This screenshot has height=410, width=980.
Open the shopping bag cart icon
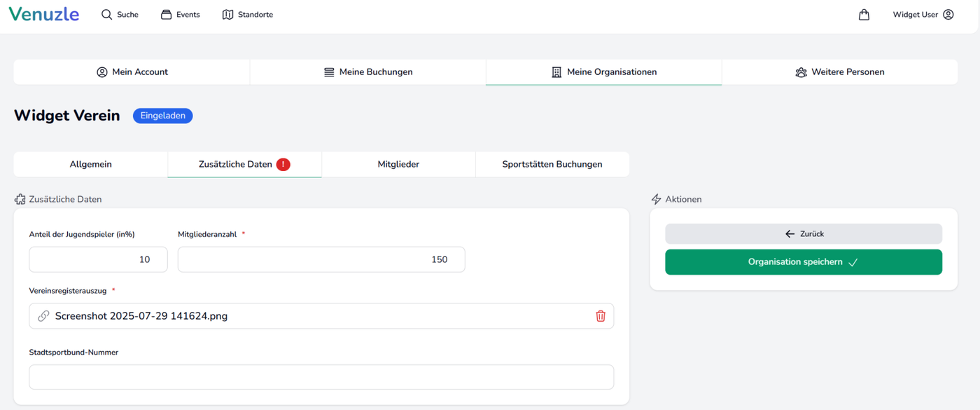[x=864, y=14]
